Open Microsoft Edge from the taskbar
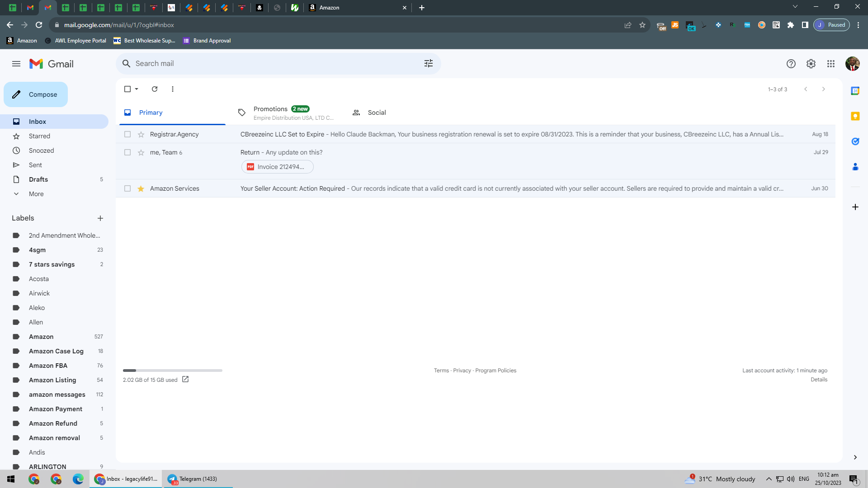The width and height of the screenshot is (868, 488). [78, 479]
